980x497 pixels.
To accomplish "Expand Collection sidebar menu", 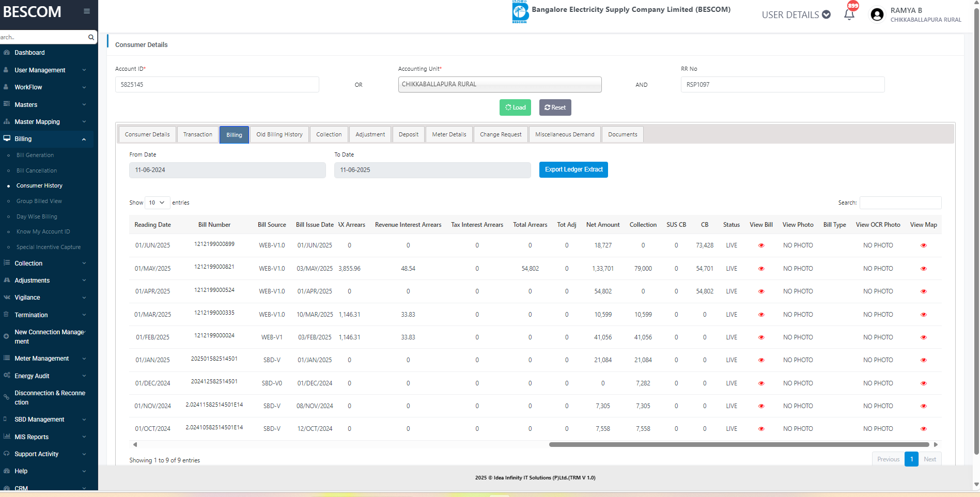I will [46, 263].
